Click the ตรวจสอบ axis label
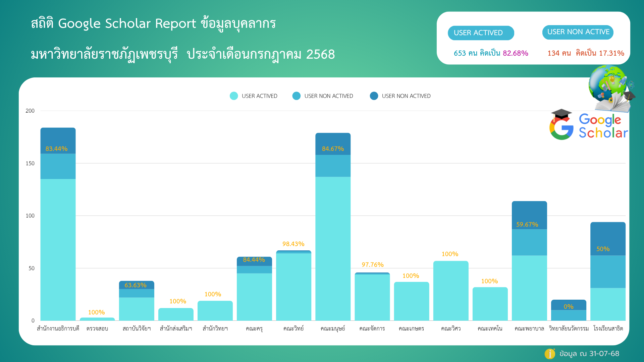This screenshot has height=362, width=644. (97, 328)
